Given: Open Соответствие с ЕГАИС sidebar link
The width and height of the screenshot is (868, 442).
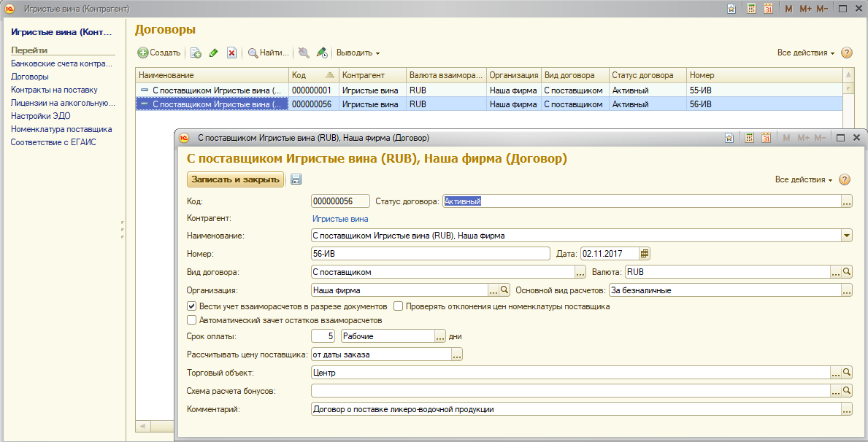Looking at the screenshot, I should pyautogui.click(x=53, y=142).
